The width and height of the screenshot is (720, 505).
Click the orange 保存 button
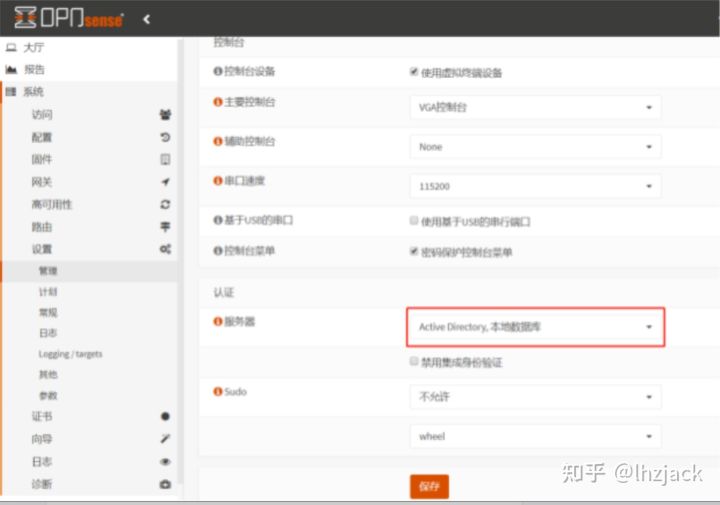coord(429,486)
